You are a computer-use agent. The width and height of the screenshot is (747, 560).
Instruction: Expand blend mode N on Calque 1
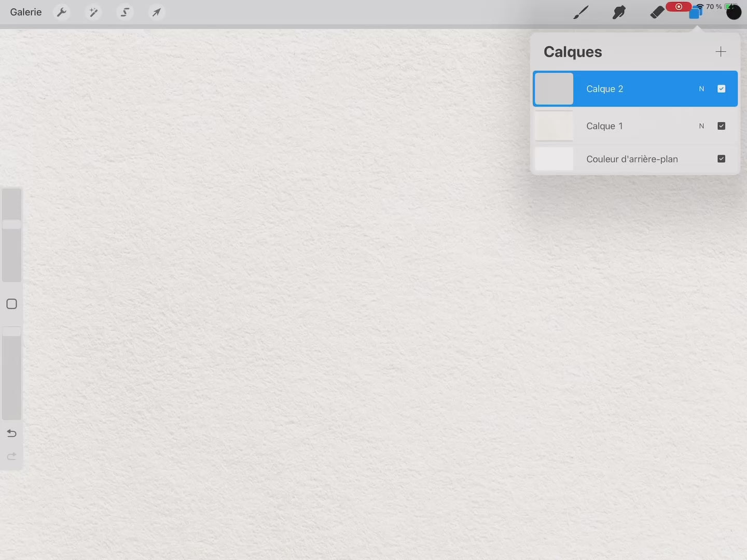(x=701, y=126)
